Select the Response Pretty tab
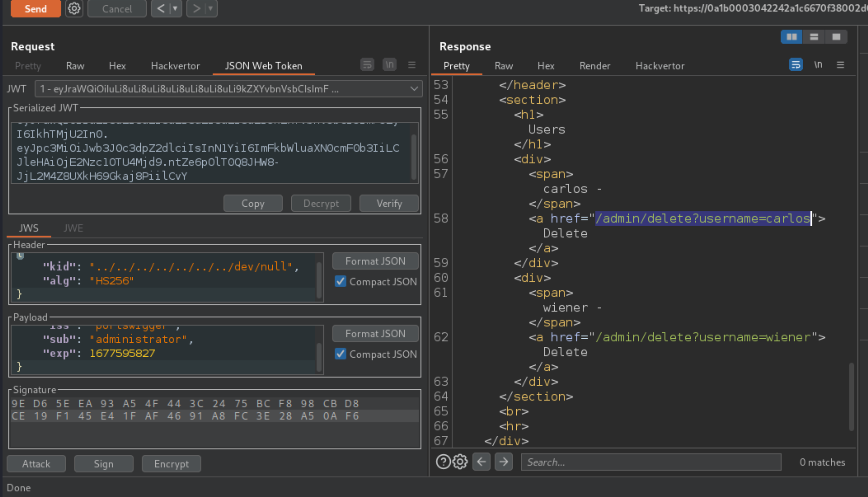This screenshot has height=497, width=868. tap(457, 66)
